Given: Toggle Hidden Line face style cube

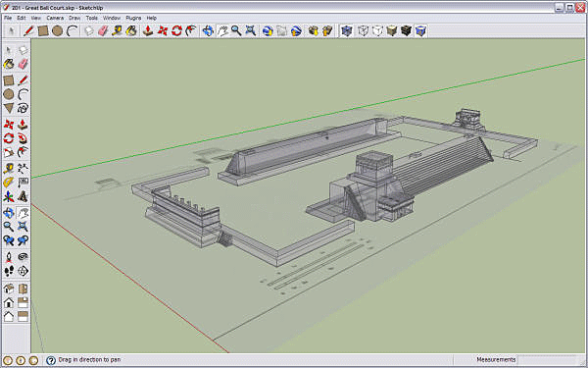Looking at the screenshot, I should click(377, 30).
